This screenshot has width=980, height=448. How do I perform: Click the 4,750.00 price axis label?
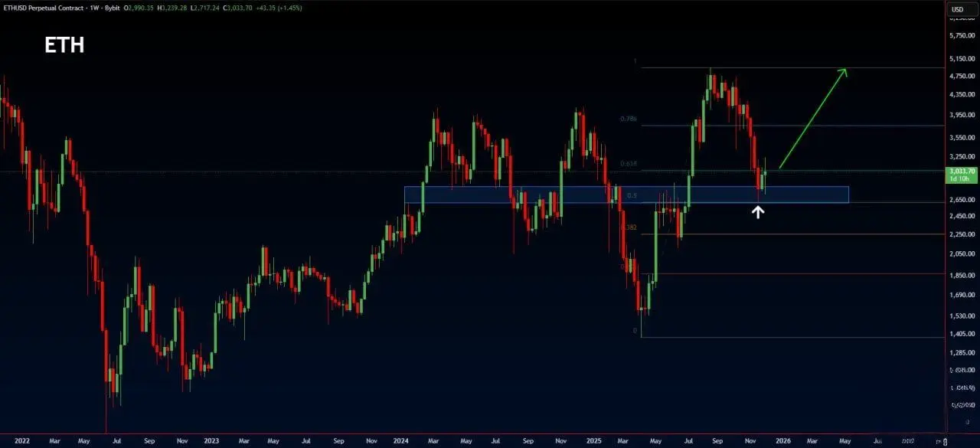click(962, 76)
